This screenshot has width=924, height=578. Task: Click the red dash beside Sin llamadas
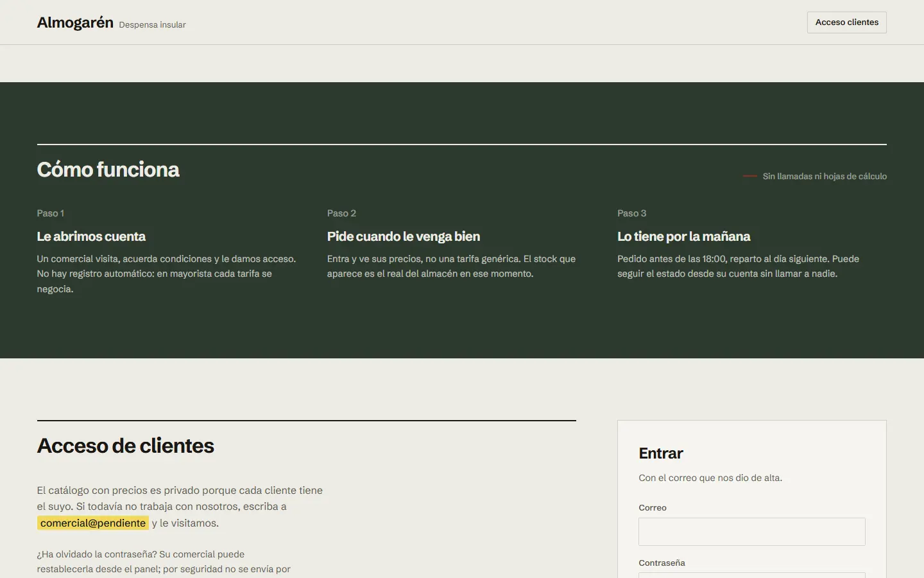[749, 176]
